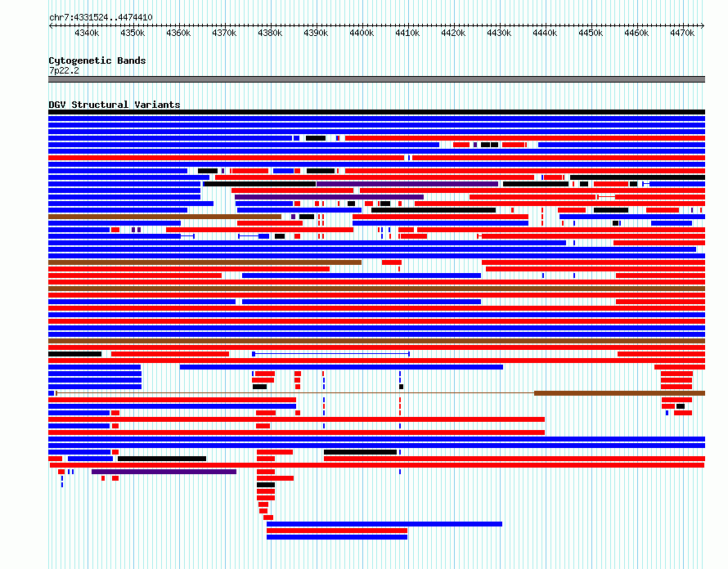Select the thin blue line variant spanning 4377k to 4410k

pos(330,354)
